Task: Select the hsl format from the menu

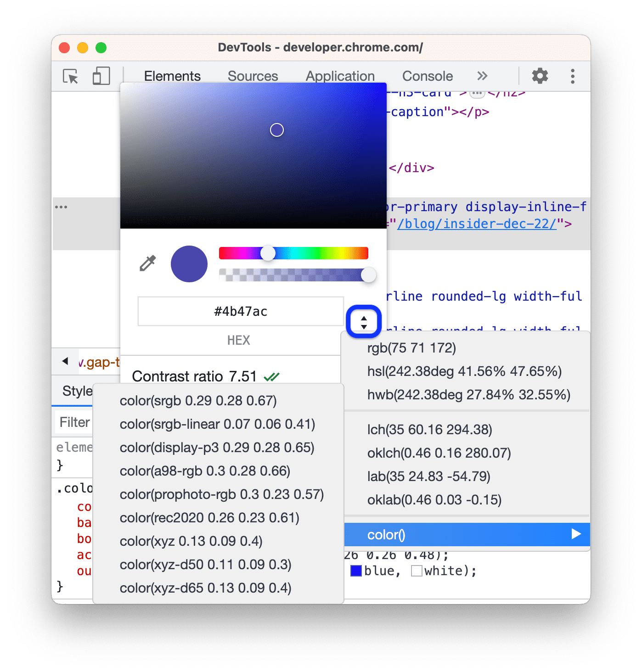Action: (x=465, y=371)
